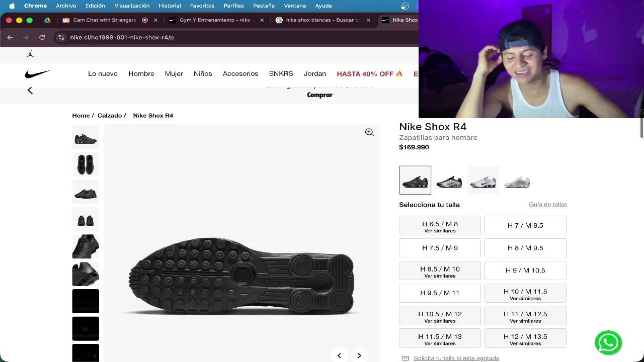Open the Historial menu in menu bar

[170, 6]
